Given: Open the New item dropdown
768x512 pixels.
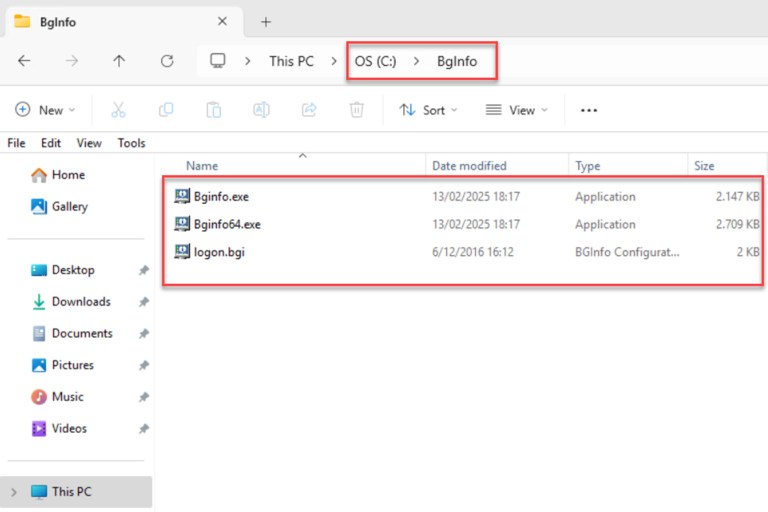Looking at the screenshot, I should [x=45, y=110].
